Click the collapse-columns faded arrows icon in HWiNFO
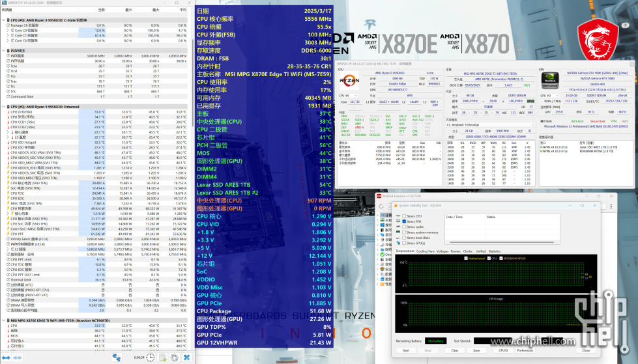 (x=18, y=357)
